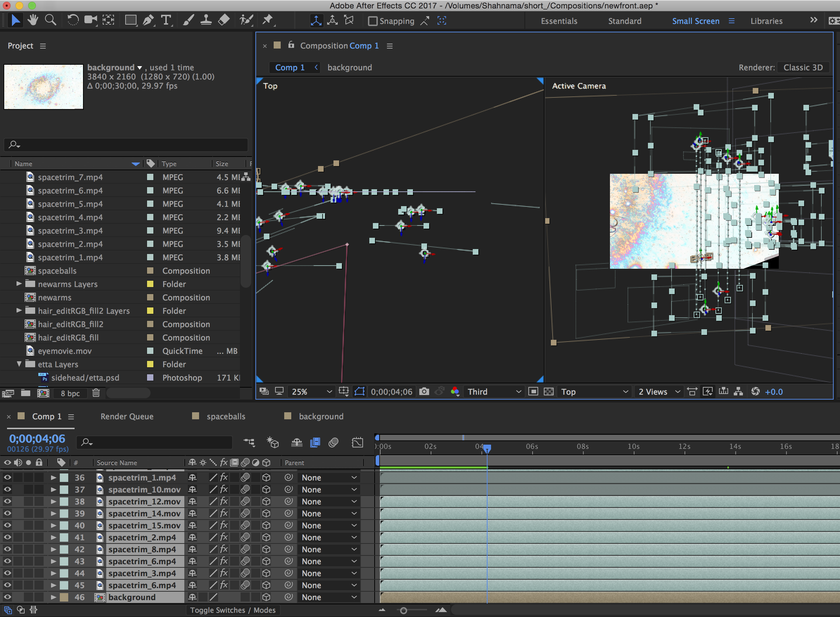
Task: Switch to the Essentials workspace
Action: (559, 21)
